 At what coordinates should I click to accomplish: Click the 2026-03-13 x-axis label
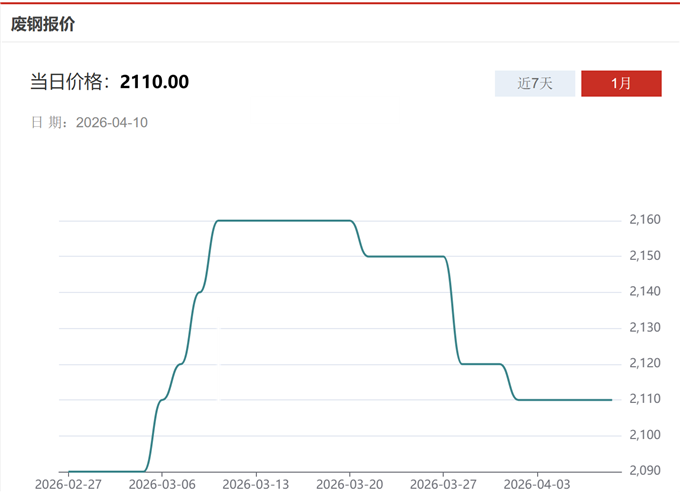pyautogui.click(x=256, y=483)
